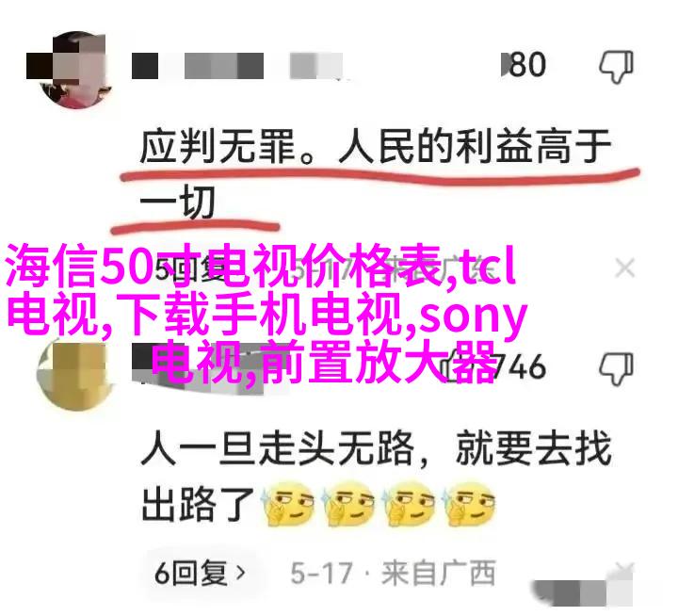Tap the 80 like count
The width and height of the screenshot is (678, 616).
pos(527,65)
